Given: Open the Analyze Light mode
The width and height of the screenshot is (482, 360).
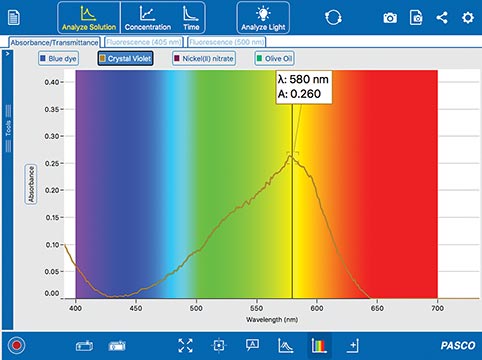Looking at the screenshot, I should tap(263, 18).
